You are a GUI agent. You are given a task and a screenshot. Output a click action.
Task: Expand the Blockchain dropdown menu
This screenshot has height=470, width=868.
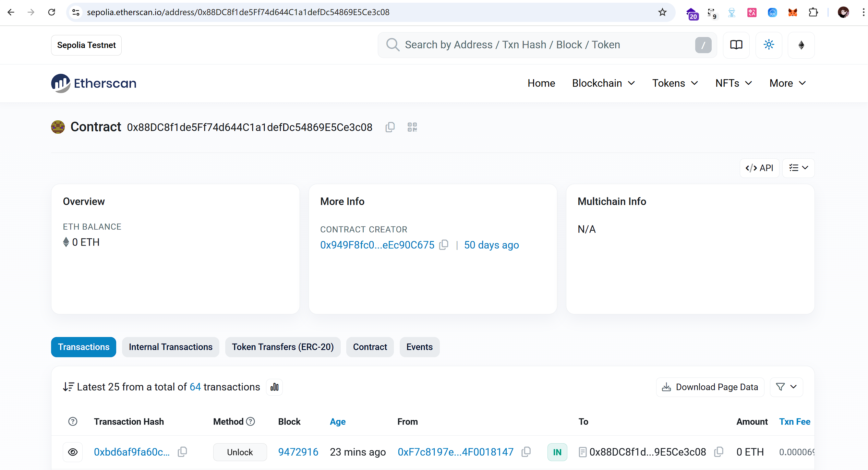603,83
